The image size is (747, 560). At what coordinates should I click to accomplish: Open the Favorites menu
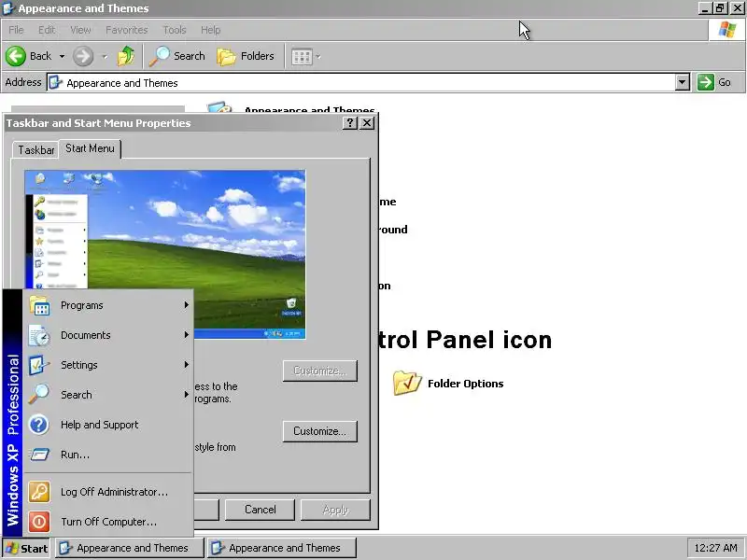point(127,30)
